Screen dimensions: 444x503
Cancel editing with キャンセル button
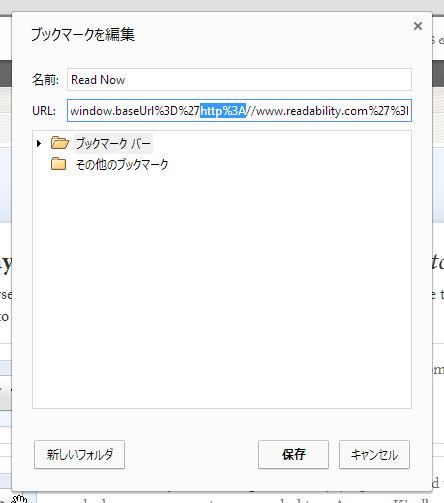(x=374, y=455)
